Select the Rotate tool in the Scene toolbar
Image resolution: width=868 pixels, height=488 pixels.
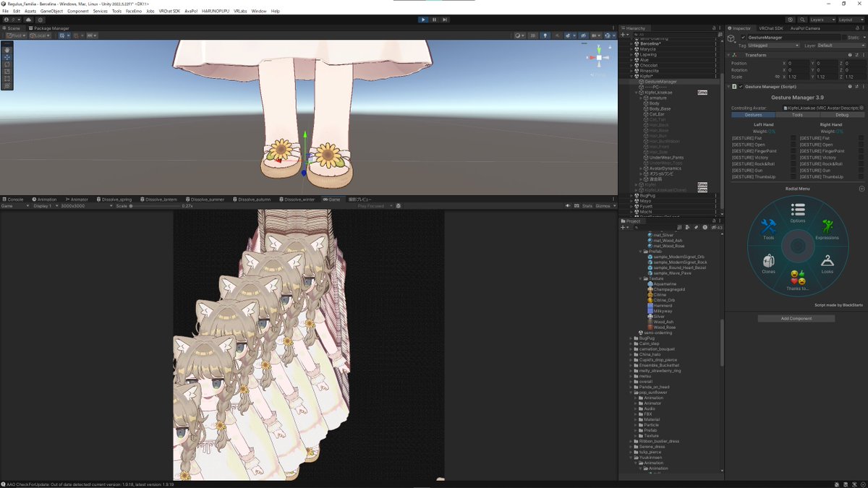[7, 64]
